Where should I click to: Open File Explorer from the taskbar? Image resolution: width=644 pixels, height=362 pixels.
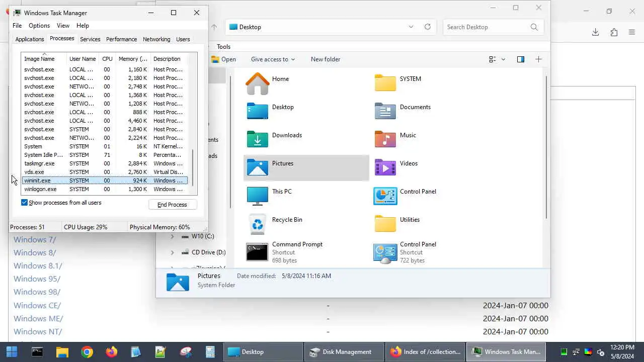click(x=62, y=352)
